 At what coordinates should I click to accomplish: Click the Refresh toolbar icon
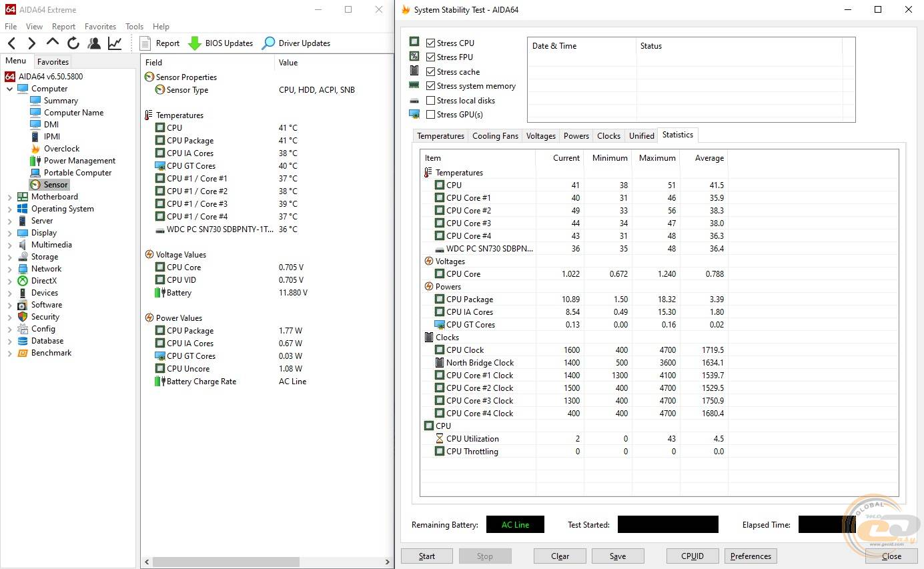point(73,43)
